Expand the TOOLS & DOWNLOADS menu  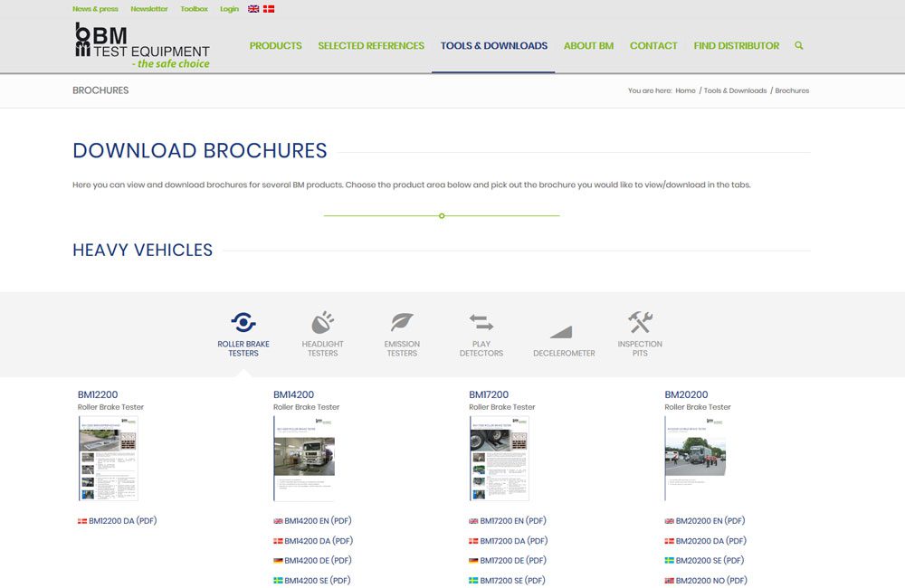[493, 45]
